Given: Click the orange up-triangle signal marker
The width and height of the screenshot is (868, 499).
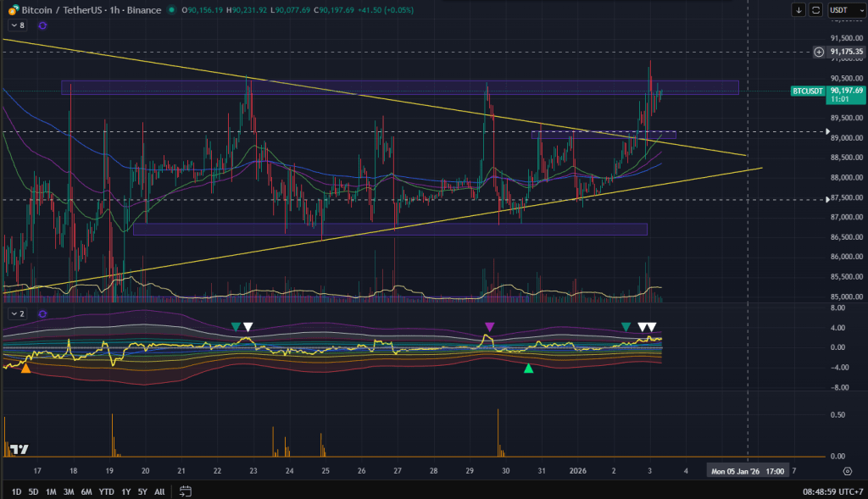Looking at the screenshot, I should click(x=26, y=369).
